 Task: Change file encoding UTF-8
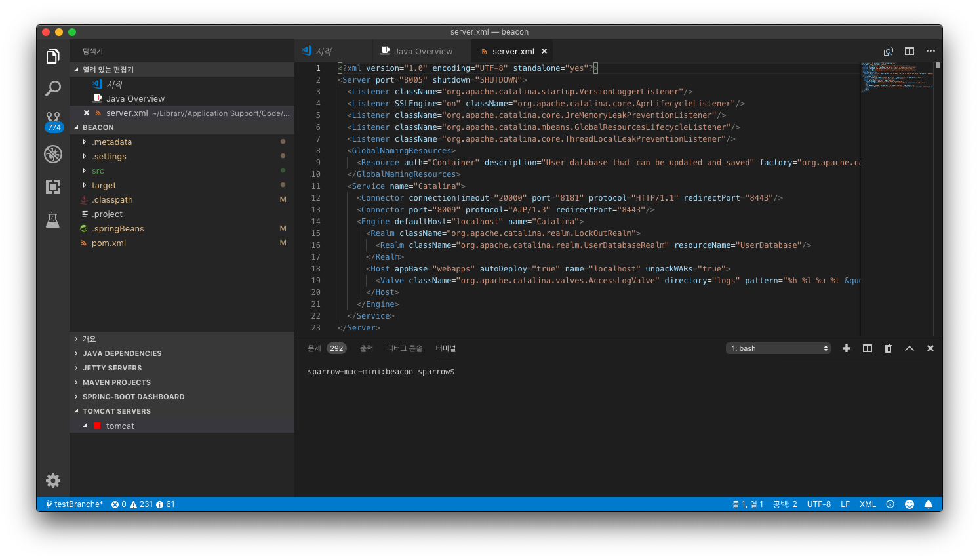(x=819, y=504)
